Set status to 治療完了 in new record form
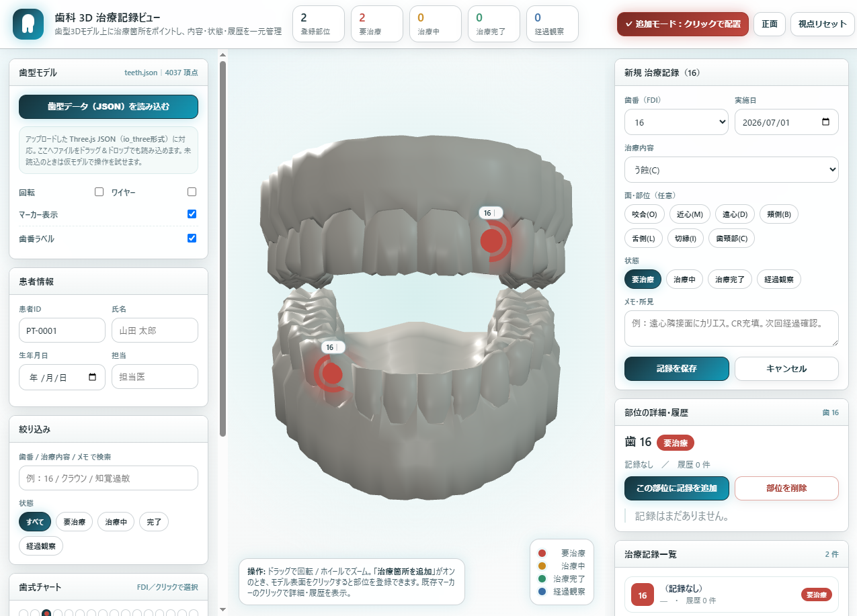Image resolution: width=857 pixels, height=616 pixels. click(730, 279)
